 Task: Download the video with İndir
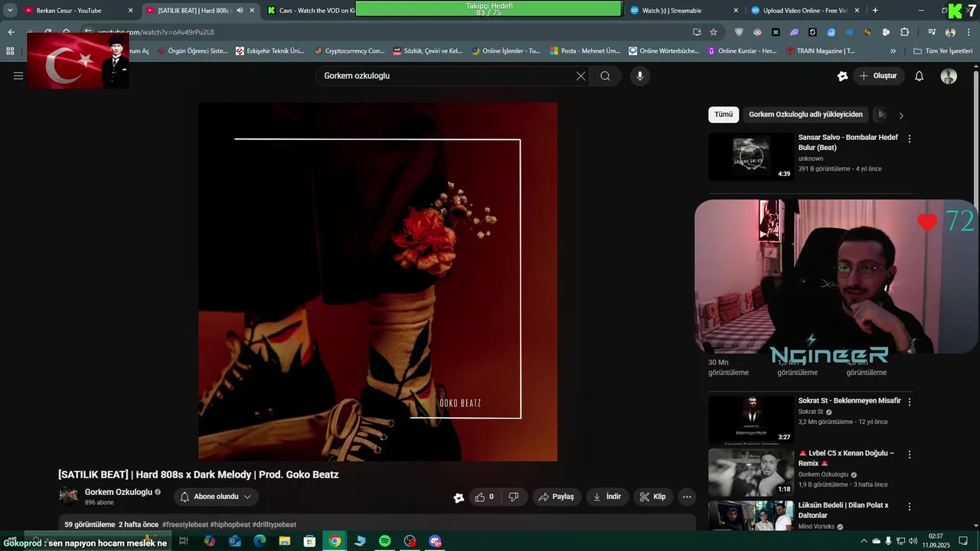[607, 497]
